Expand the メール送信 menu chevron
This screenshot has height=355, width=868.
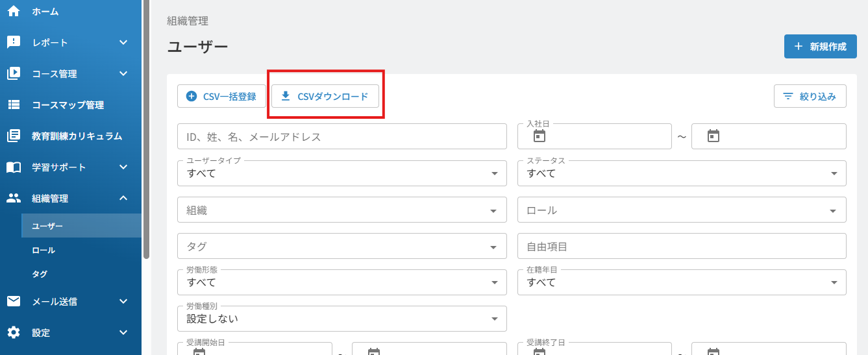[123, 301]
